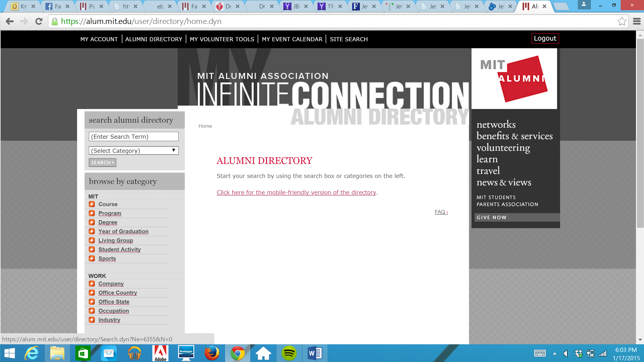This screenshot has height=362, width=644.
Task: Switch to the Facebook tab
Action: point(58,6)
